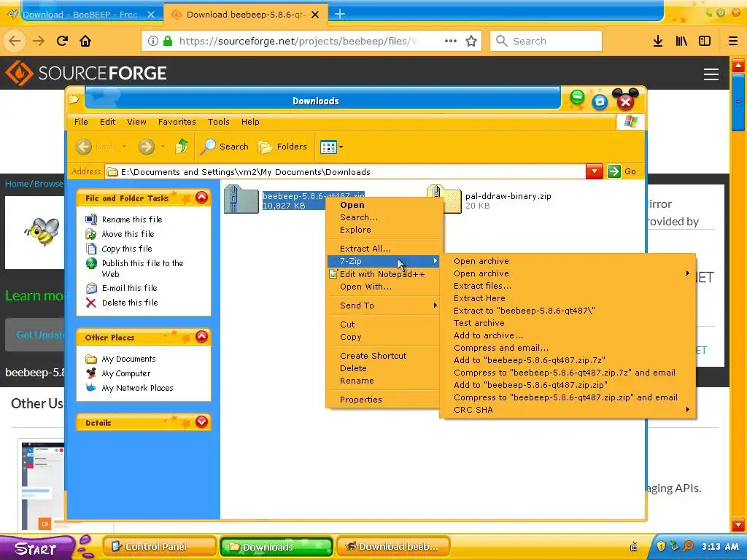Open File menu in Downloads window
The height and width of the screenshot is (560, 747).
click(x=81, y=122)
